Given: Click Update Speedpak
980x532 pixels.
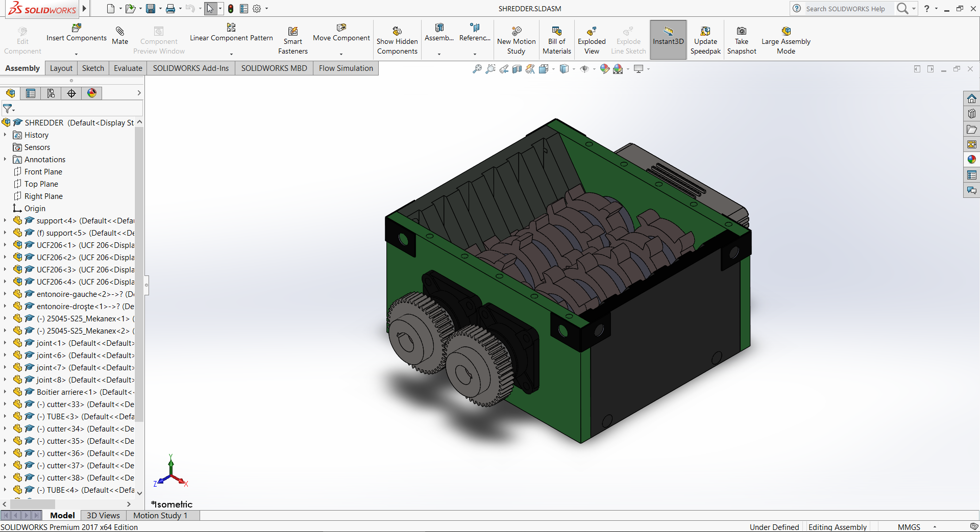Looking at the screenshot, I should [x=705, y=40].
